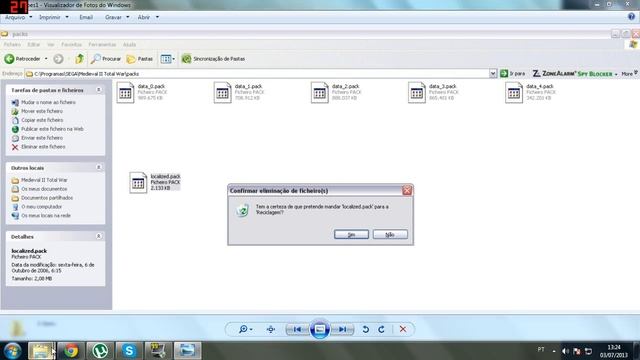Click Não button in delete confirmation
This screenshot has height=360, width=640.
pos(390,234)
